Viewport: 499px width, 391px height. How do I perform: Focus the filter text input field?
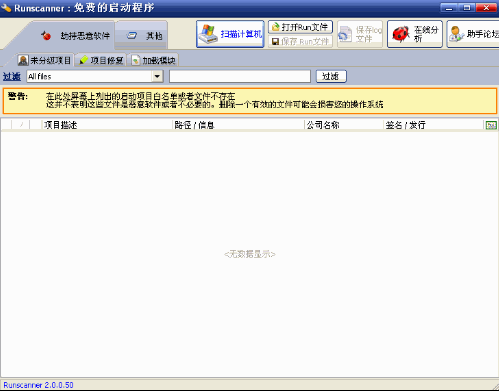(x=240, y=76)
